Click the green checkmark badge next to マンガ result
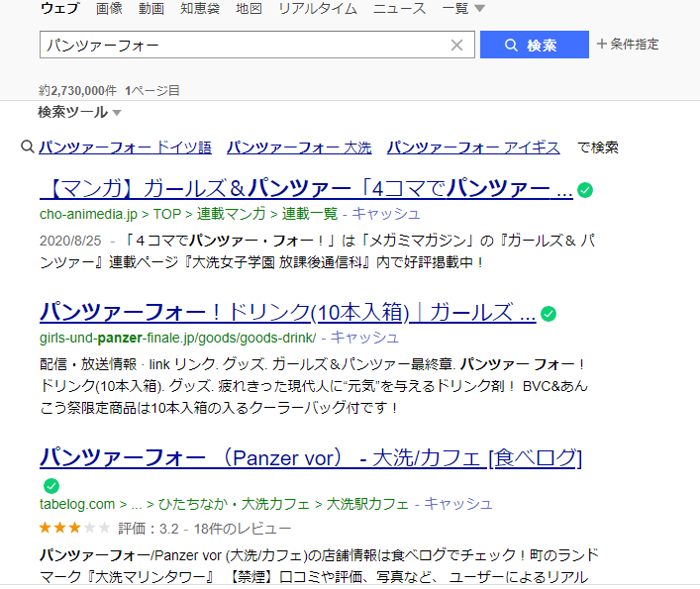This screenshot has width=700, height=589. pos(585,190)
